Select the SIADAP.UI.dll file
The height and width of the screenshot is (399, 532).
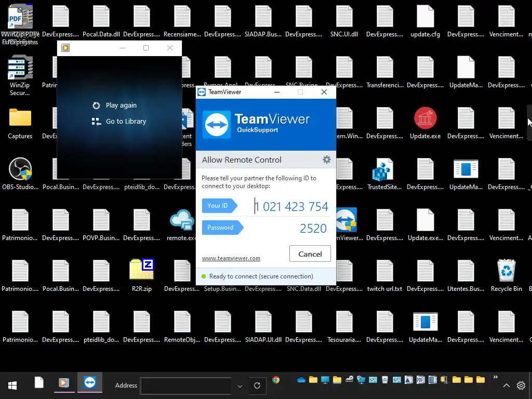point(263,326)
